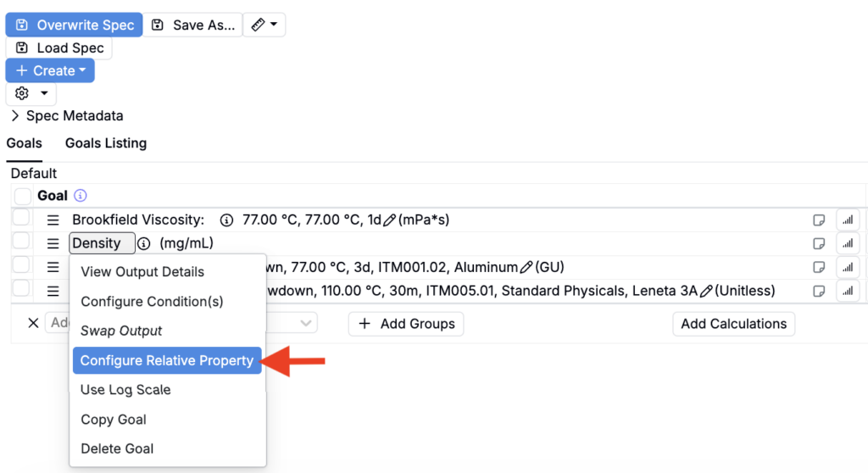Click the Overwrite Spec button
Screen dimensions: 868x473
tap(75, 25)
